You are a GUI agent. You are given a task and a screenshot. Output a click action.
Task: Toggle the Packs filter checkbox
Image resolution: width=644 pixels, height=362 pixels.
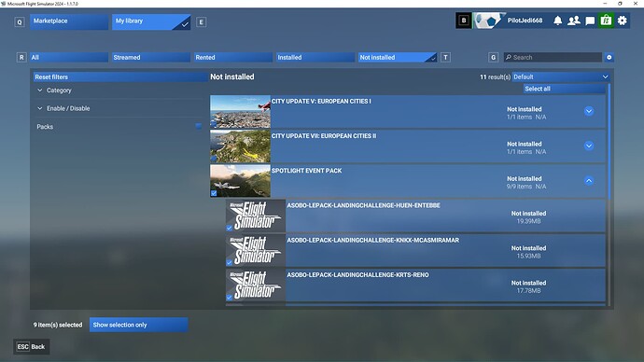(x=199, y=126)
